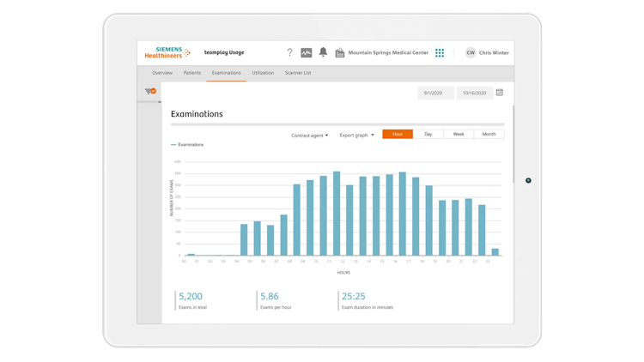Select the Day view toggle
Image resolution: width=644 pixels, height=362 pixels.
(x=428, y=134)
